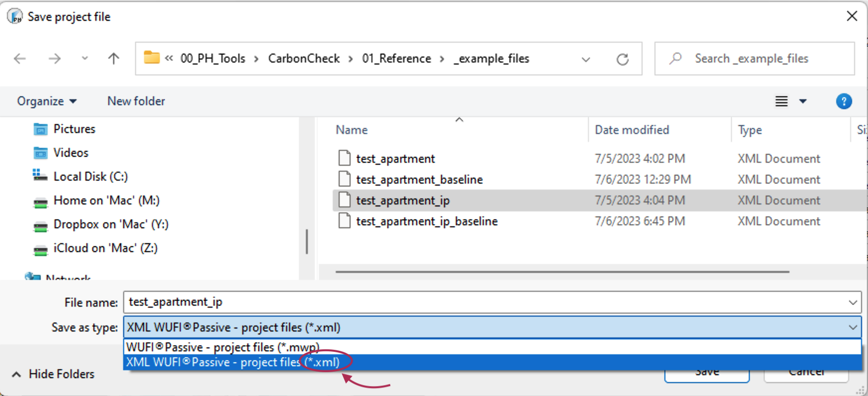Open the recent locations chevron

(85, 59)
